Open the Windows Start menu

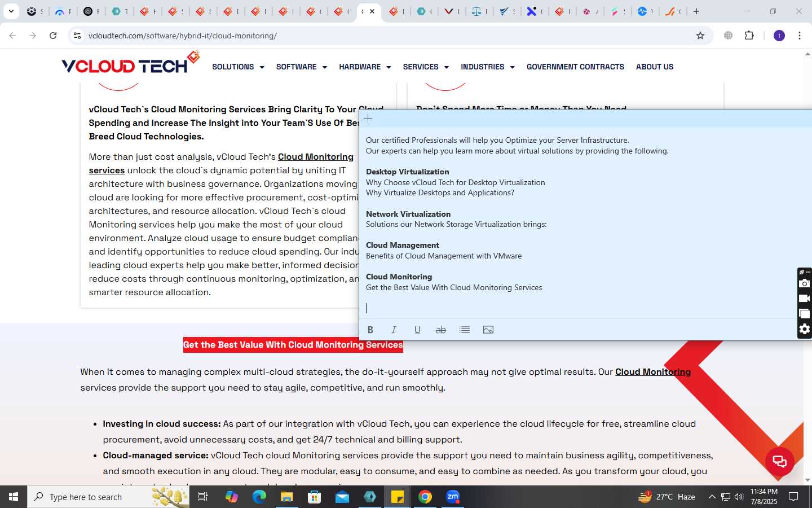coord(14,497)
